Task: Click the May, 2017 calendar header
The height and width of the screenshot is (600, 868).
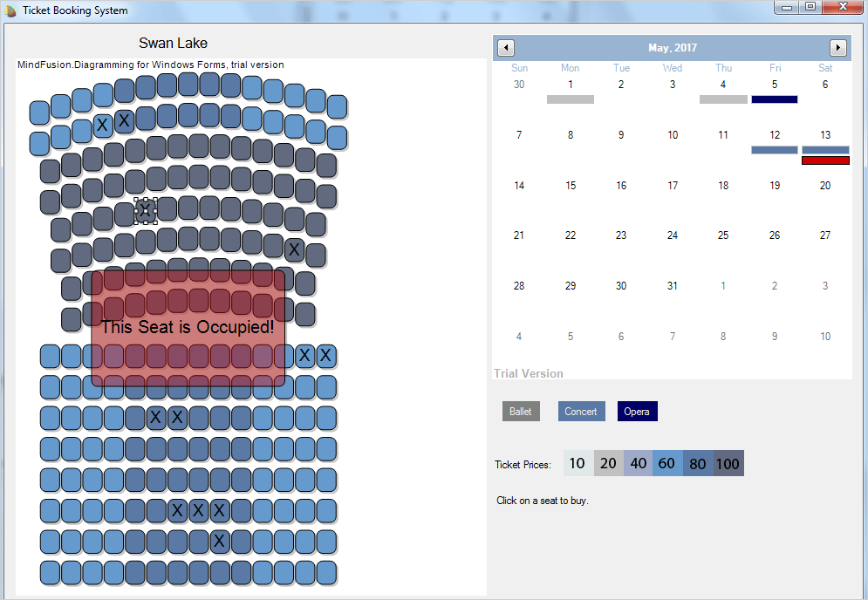Action: point(672,48)
